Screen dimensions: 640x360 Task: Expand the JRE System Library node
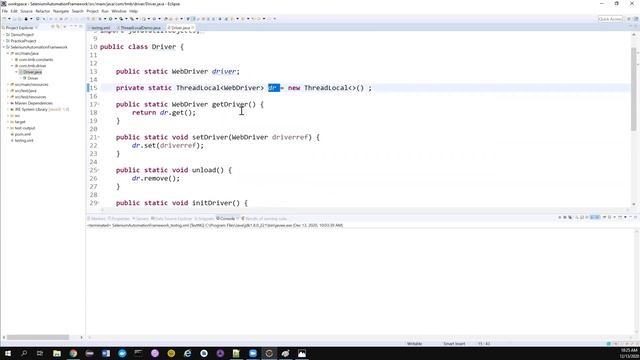(8, 109)
